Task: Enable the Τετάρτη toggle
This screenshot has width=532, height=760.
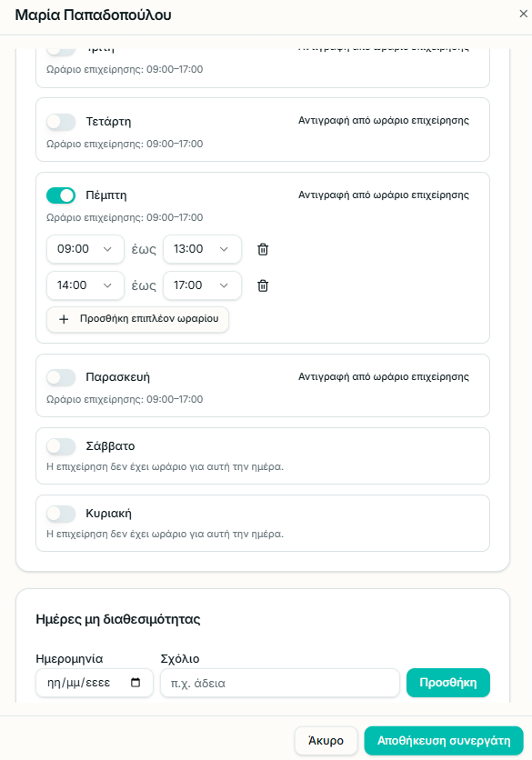Action: click(x=61, y=122)
